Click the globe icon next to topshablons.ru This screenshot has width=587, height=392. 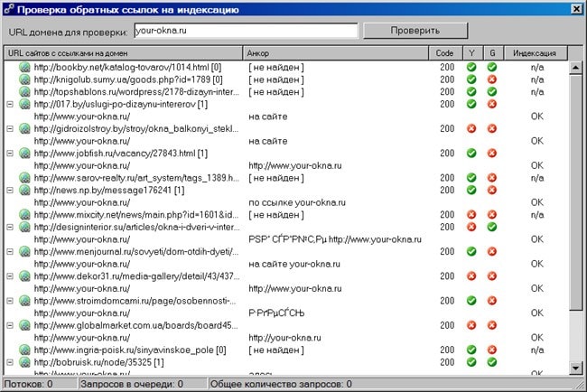click(x=24, y=92)
